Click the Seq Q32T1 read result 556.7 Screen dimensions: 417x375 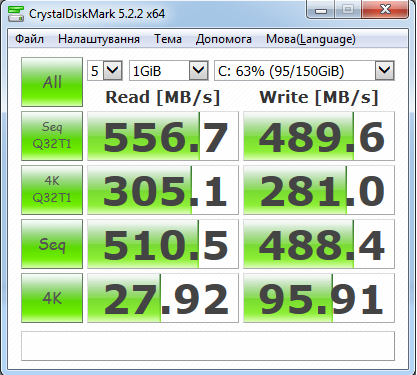(x=163, y=136)
